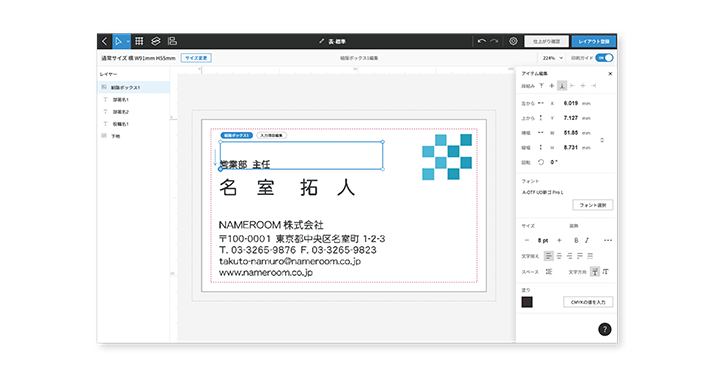Viewport: 714px width, 376px height.
Task: Select the fourth layer in the layer list
Action: click(134, 124)
